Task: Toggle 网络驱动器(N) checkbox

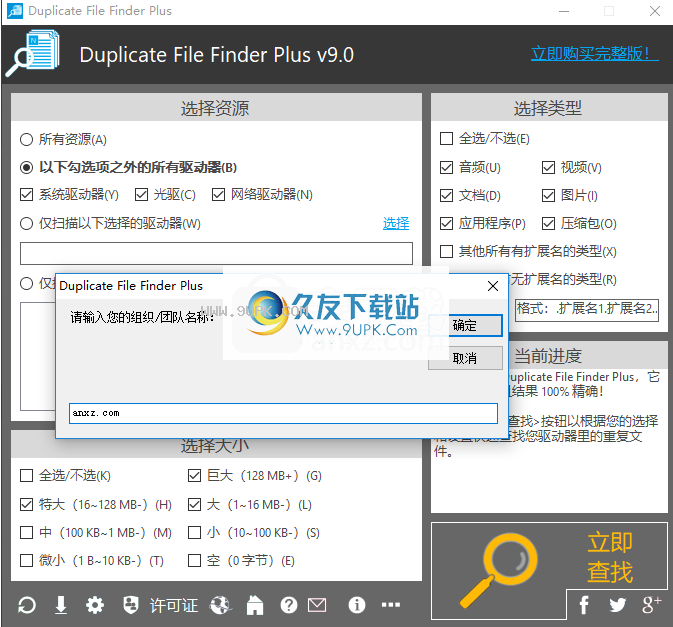Action: click(x=218, y=195)
